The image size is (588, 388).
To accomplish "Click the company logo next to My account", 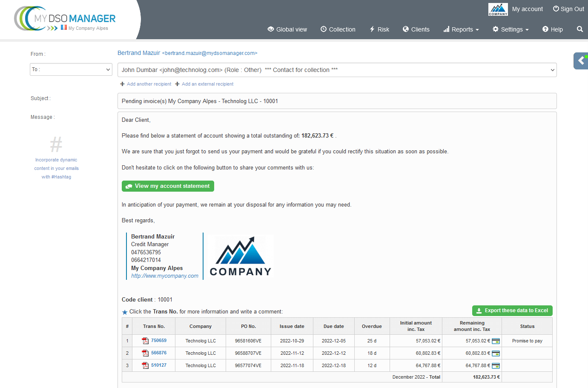I will point(498,9).
